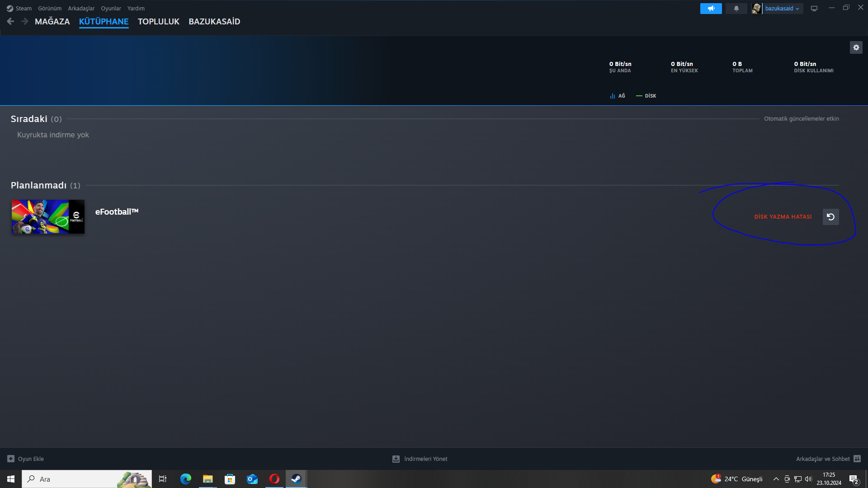Open download settings gear icon

click(x=856, y=47)
